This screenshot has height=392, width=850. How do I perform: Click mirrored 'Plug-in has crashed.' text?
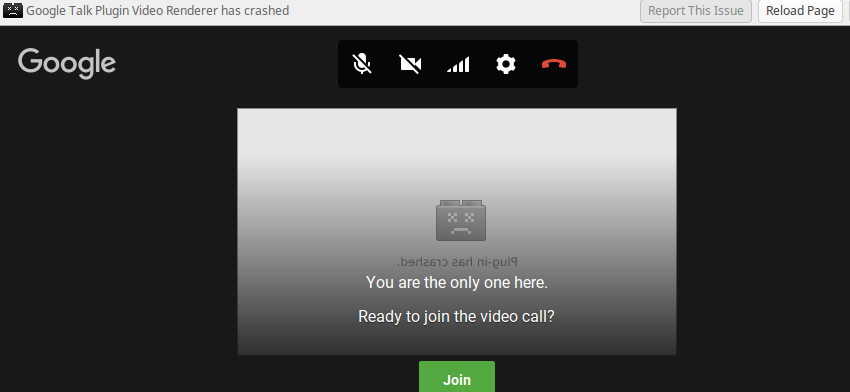click(457, 262)
